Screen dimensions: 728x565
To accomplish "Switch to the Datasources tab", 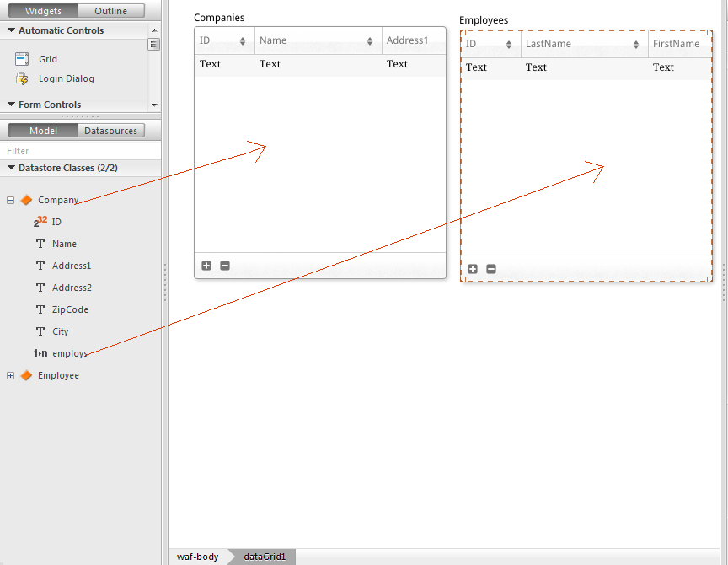I will coord(111,131).
